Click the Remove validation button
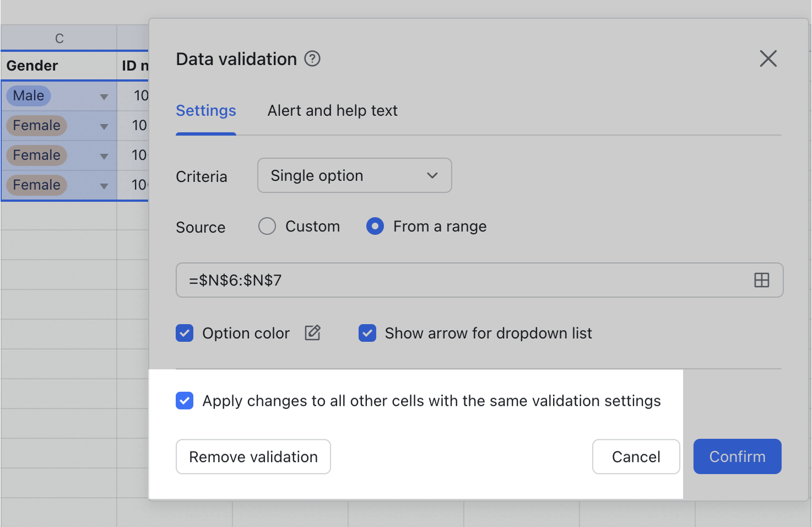This screenshot has width=812, height=527. click(253, 456)
